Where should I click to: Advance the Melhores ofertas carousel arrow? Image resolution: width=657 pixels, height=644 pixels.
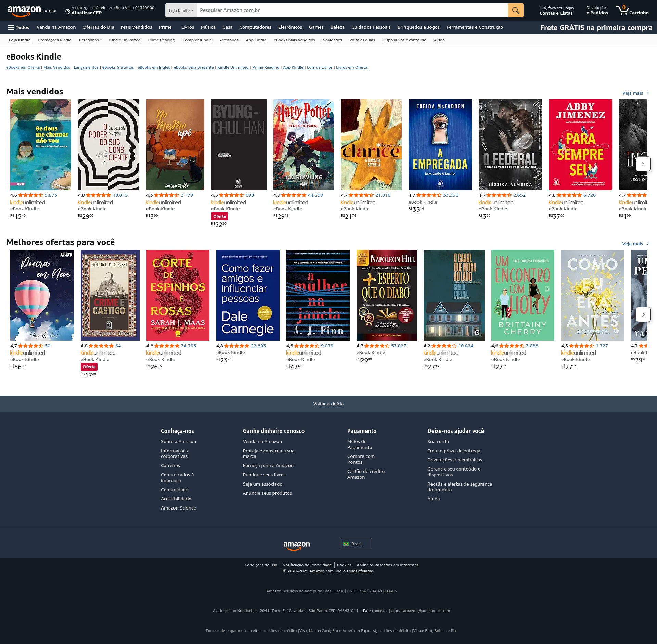click(643, 314)
